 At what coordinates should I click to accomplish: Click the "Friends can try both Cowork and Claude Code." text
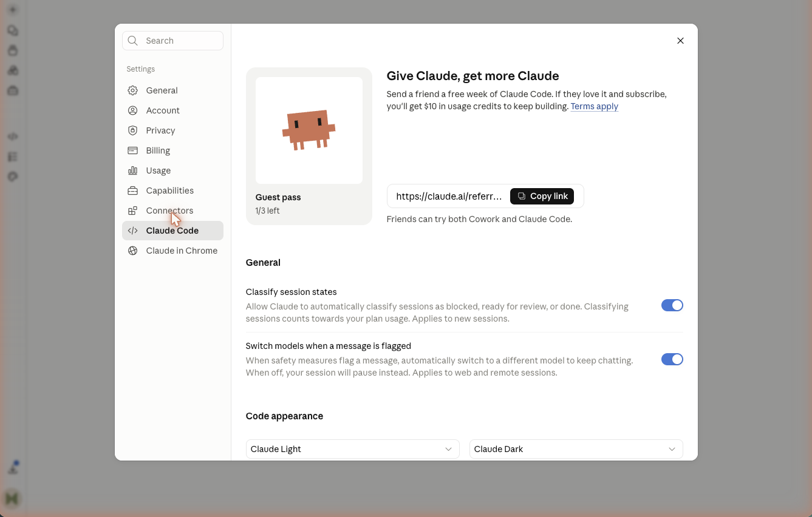coord(479,219)
